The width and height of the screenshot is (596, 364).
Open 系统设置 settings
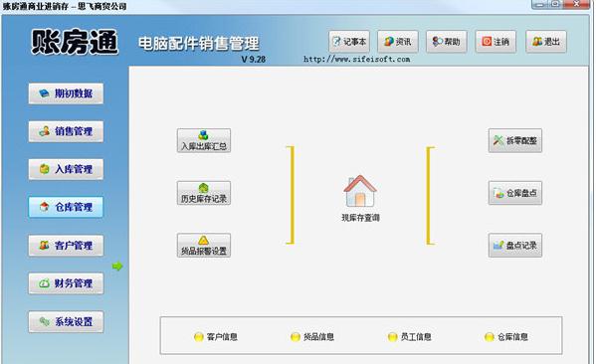click(66, 322)
